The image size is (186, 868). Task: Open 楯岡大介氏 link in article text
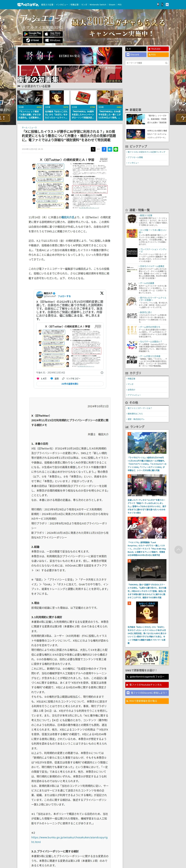click(x=68, y=217)
